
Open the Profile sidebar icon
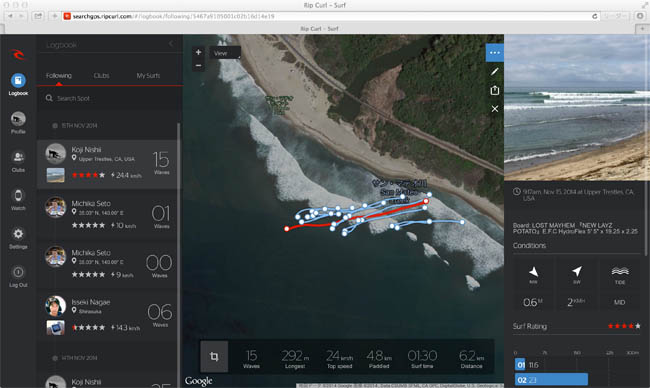[18, 119]
